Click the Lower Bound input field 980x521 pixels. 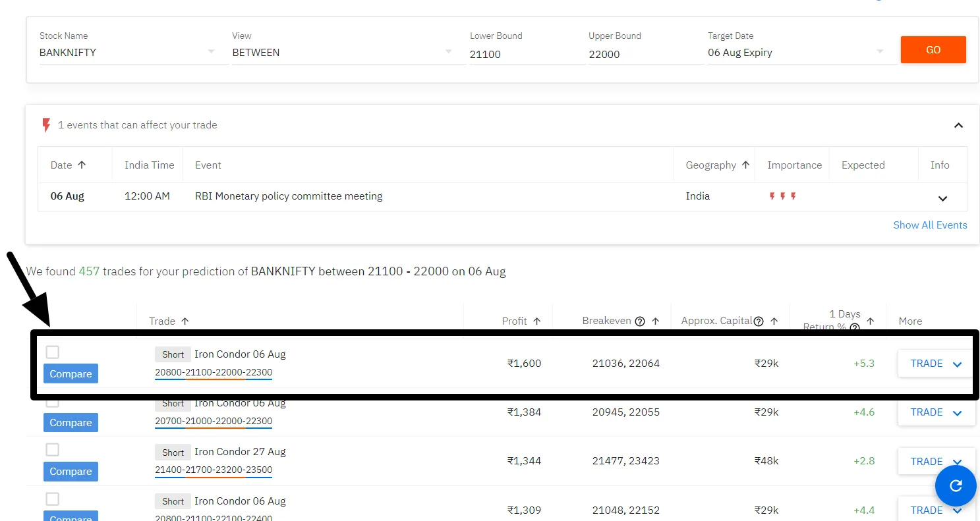point(526,54)
